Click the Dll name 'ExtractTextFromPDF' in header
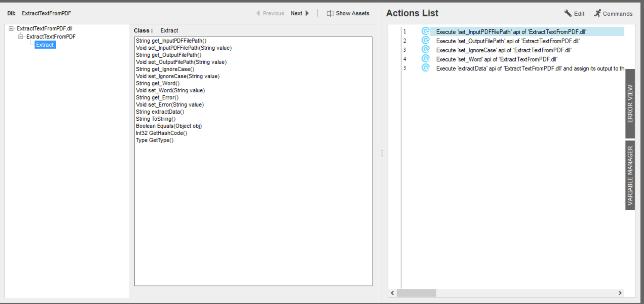644x304 pixels. pos(47,13)
